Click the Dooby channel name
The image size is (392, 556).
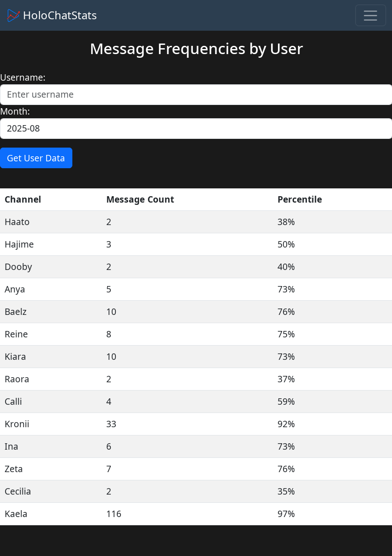[18, 267]
